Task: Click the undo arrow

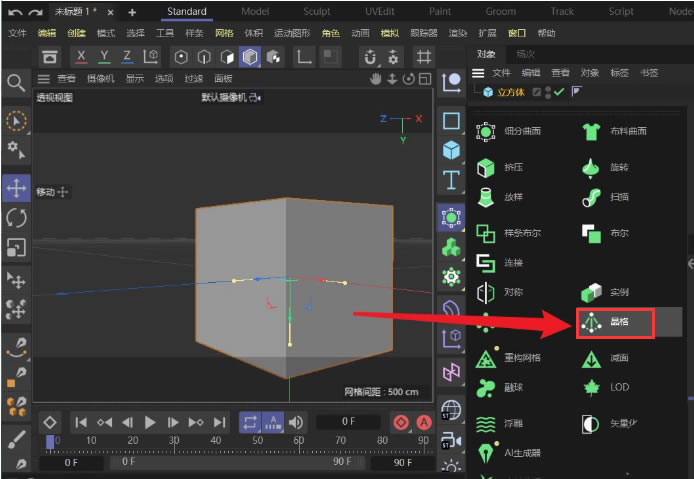Action: [x=15, y=12]
